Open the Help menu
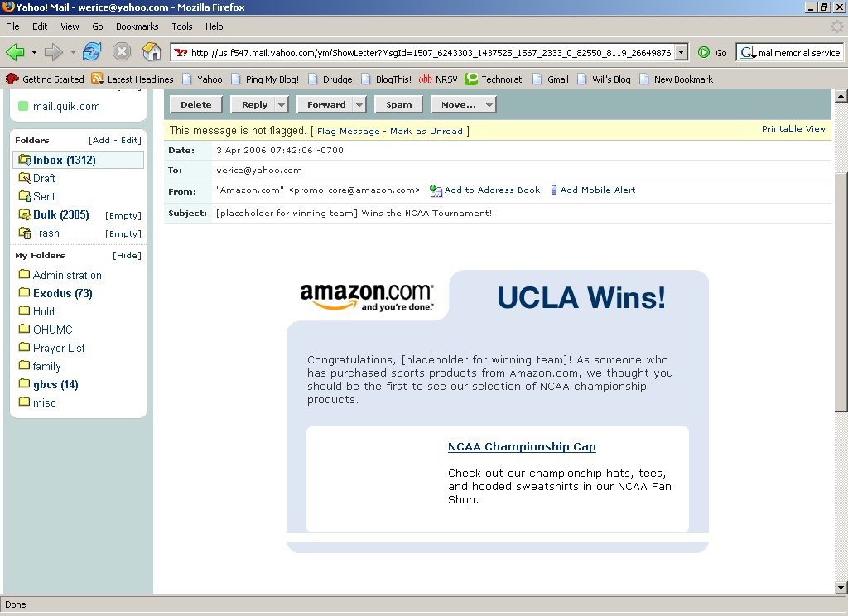The height and width of the screenshot is (616, 848). click(x=214, y=26)
